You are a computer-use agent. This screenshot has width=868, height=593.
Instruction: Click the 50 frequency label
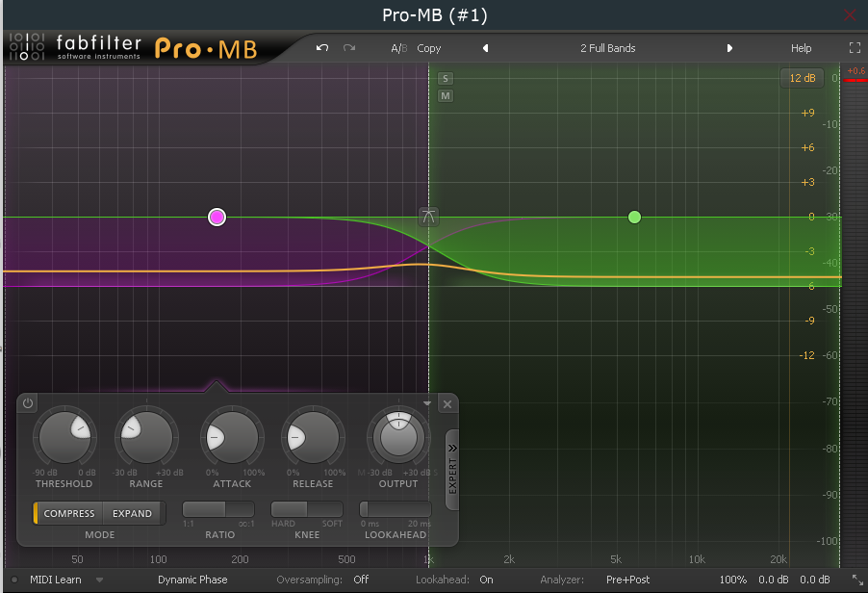(x=78, y=559)
